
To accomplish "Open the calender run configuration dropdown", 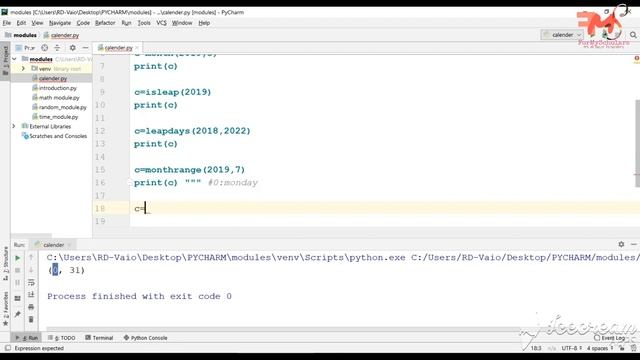I will (x=562, y=35).
